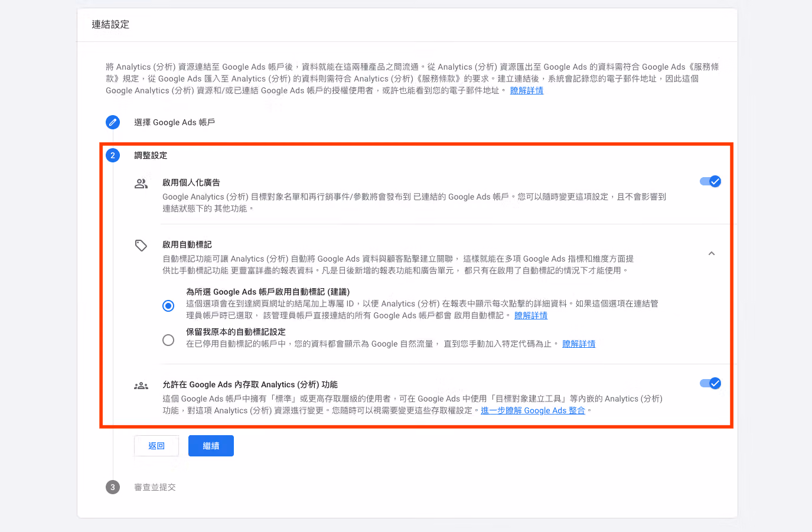This screenshot has width=812, height=532.
Task: Click the group icon beside 允許在 Google Ads 內存取
Action: tap(141, 386)
